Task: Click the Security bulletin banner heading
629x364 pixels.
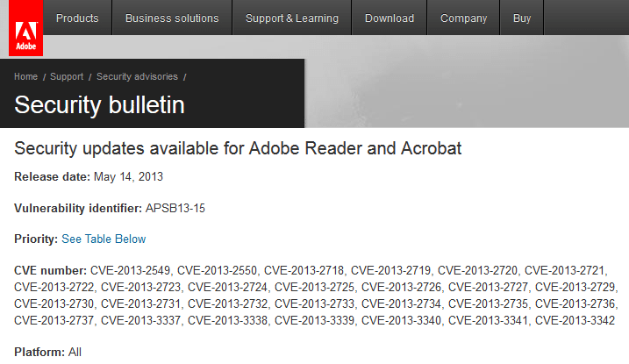Action: click(x=99, y=105)
